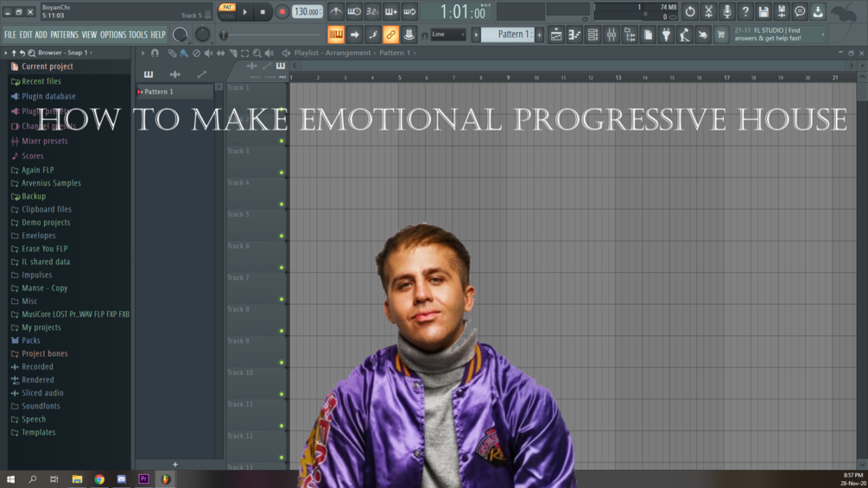Toggle the playlist magnet snap icon
The width and height of the screenshot is (868, 488).
[155, 53]
